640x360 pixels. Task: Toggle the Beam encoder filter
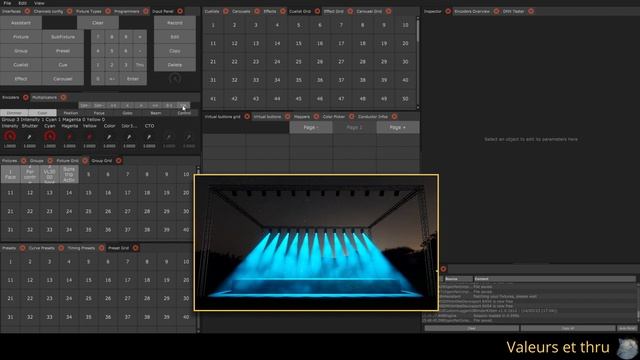[x=156, y=113]
